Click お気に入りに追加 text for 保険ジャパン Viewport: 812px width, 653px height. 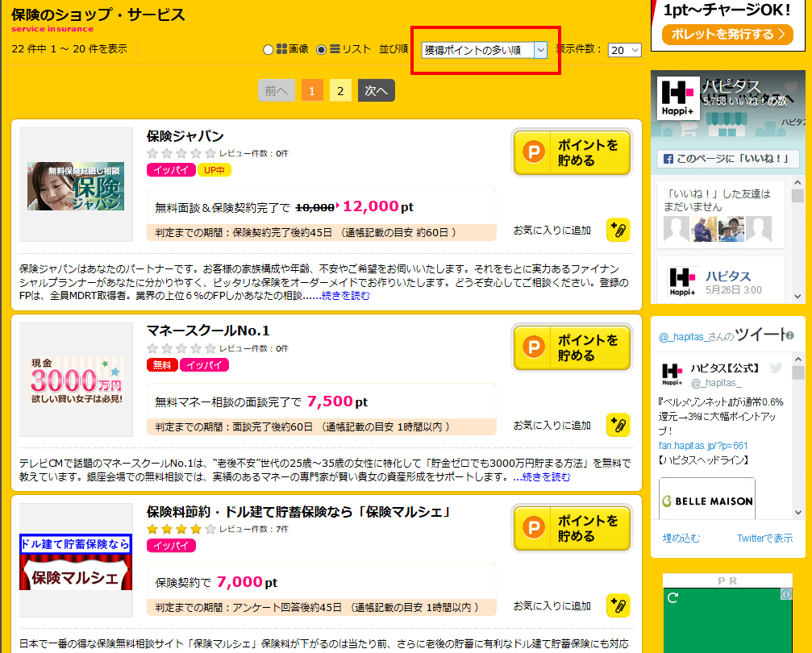[552, 231]
